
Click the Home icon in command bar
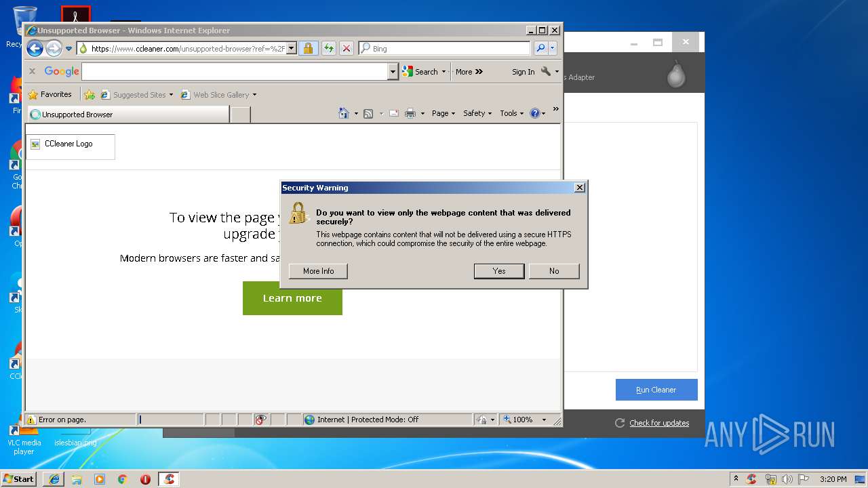click(344, 113)
